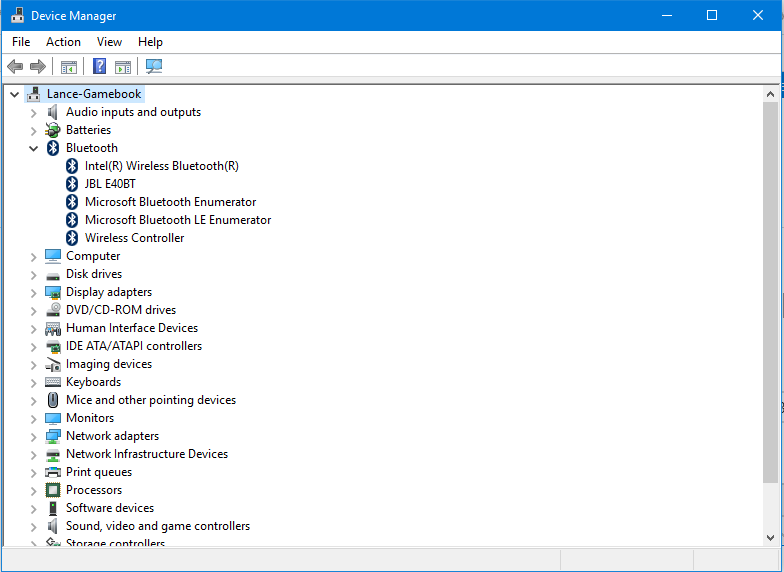Close the Device Manager window

pos(758,16)
